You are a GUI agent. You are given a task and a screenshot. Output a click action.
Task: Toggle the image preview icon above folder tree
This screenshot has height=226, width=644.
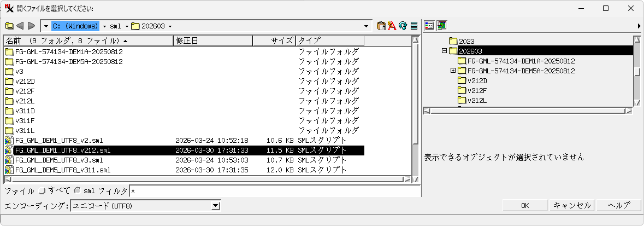pyautogui.click(x=441, y=26)
